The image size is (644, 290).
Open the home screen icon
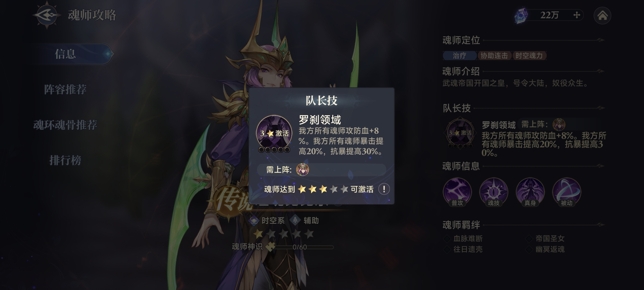(x=602, y=15)
